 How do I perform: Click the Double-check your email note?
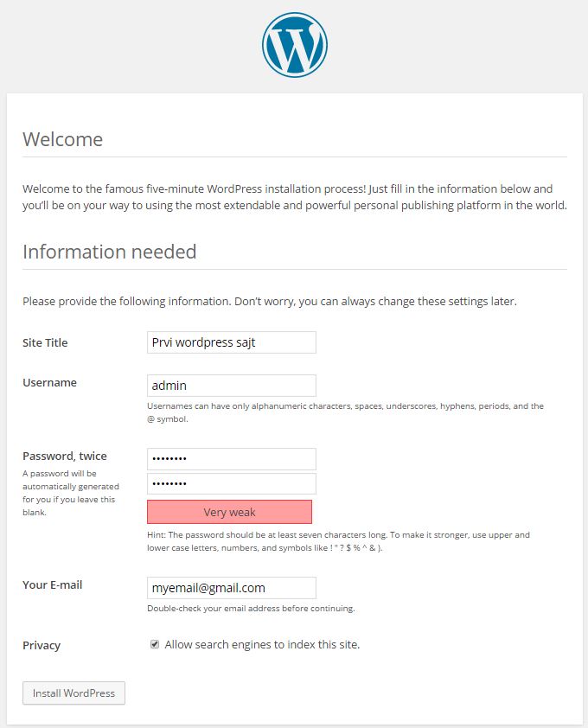click(251, 608)
